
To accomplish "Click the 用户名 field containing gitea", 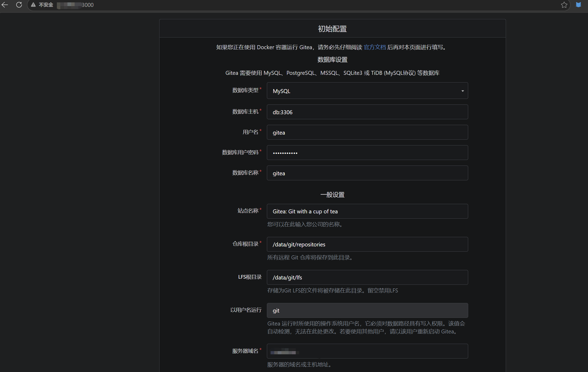I will [x=367, y=132].
